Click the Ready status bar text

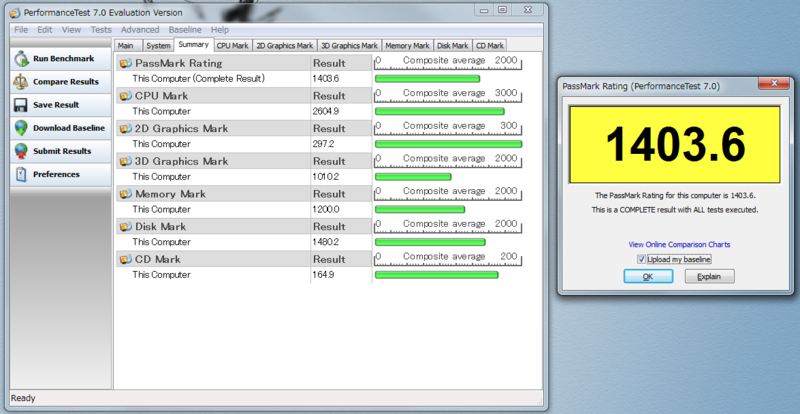23,398
